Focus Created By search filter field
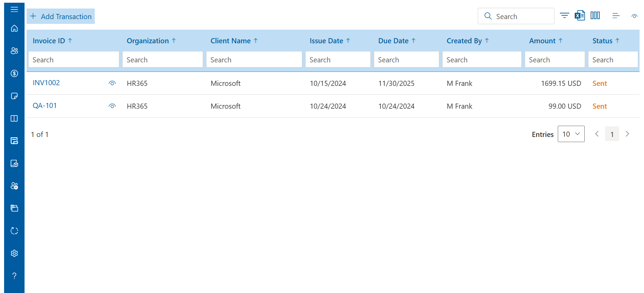 (x=482, y=60)
